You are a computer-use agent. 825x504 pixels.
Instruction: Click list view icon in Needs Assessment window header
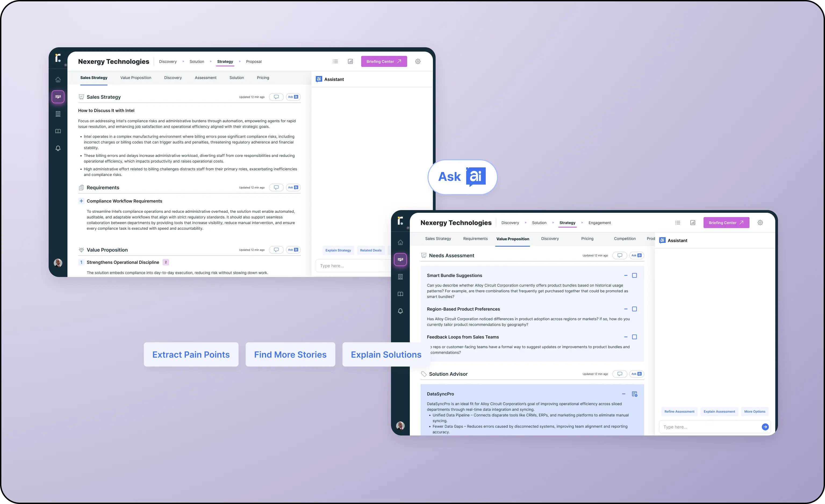(678, 222)
